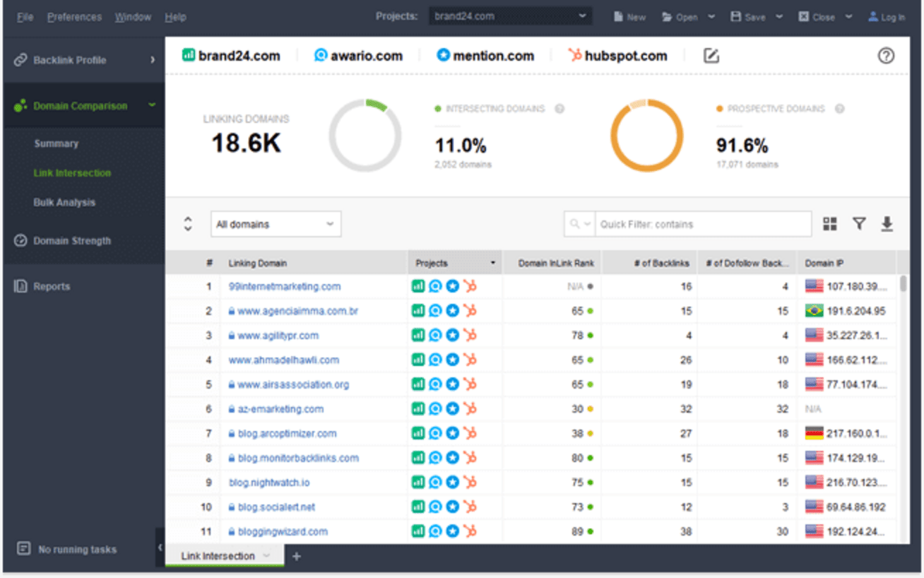Select Link Intersection in the sidebar

72,173
